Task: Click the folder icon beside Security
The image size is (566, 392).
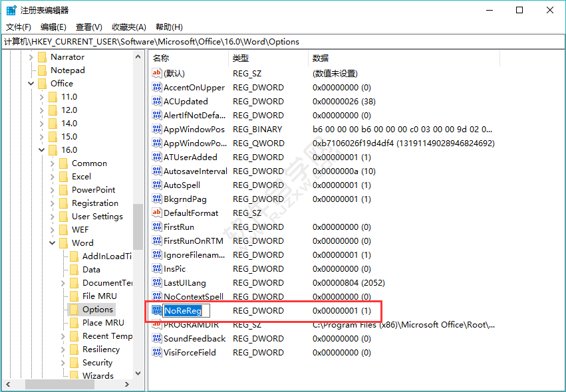Action: tap(73, 362)
